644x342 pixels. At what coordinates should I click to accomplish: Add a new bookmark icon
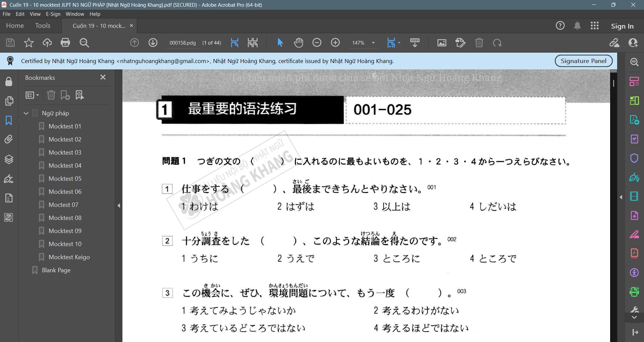coord(65,95)
